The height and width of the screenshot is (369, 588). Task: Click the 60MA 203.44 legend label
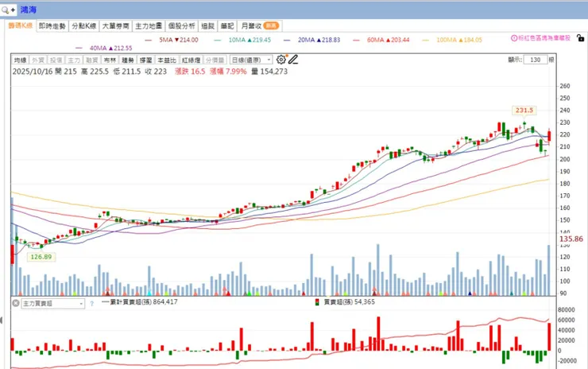(x=388, y=40)
